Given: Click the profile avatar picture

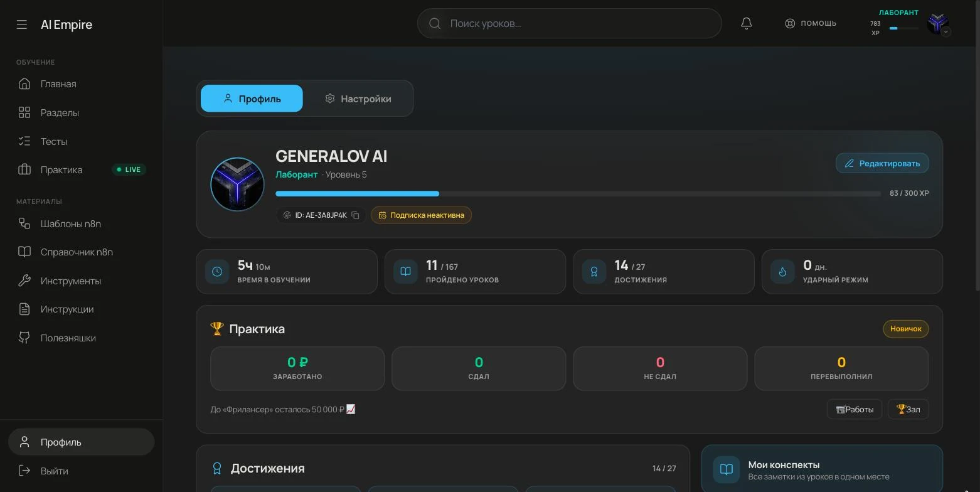Looking at the screenshot, I should coord(237,184).
